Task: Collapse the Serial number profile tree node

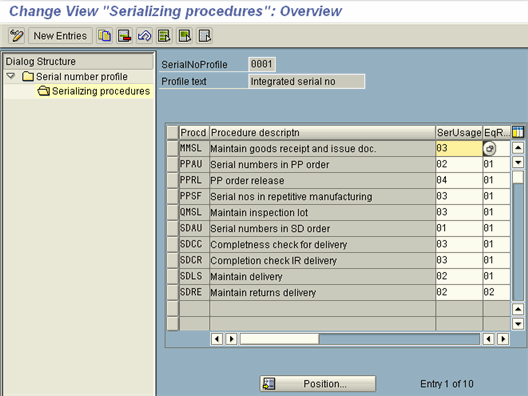Action: (x=11, y=76)
